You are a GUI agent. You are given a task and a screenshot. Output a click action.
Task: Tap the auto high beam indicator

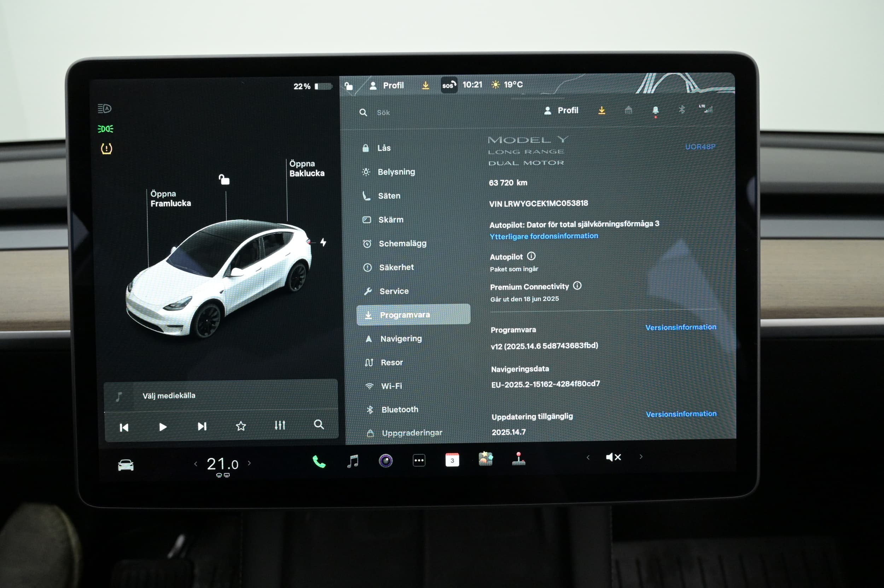pos(105,109)
